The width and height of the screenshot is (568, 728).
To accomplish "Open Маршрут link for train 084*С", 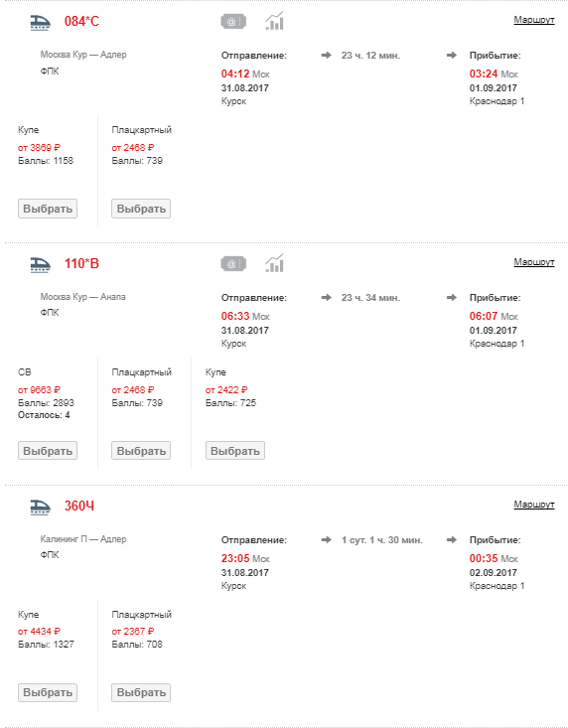I will (534, 20).
